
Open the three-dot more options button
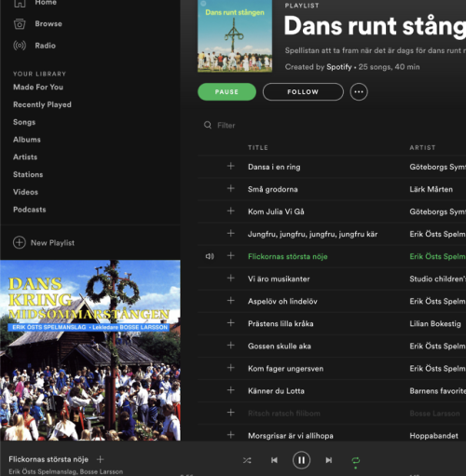point(359,92)
